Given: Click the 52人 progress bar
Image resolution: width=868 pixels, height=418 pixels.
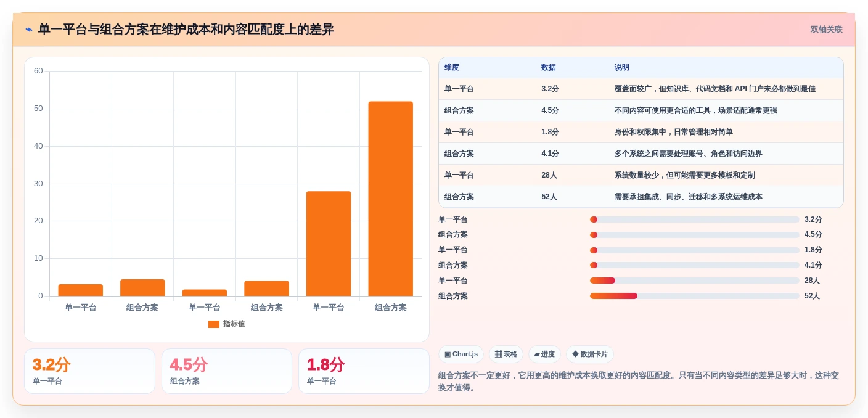Looking at the screenshot, I should click(x=695, y=296).
